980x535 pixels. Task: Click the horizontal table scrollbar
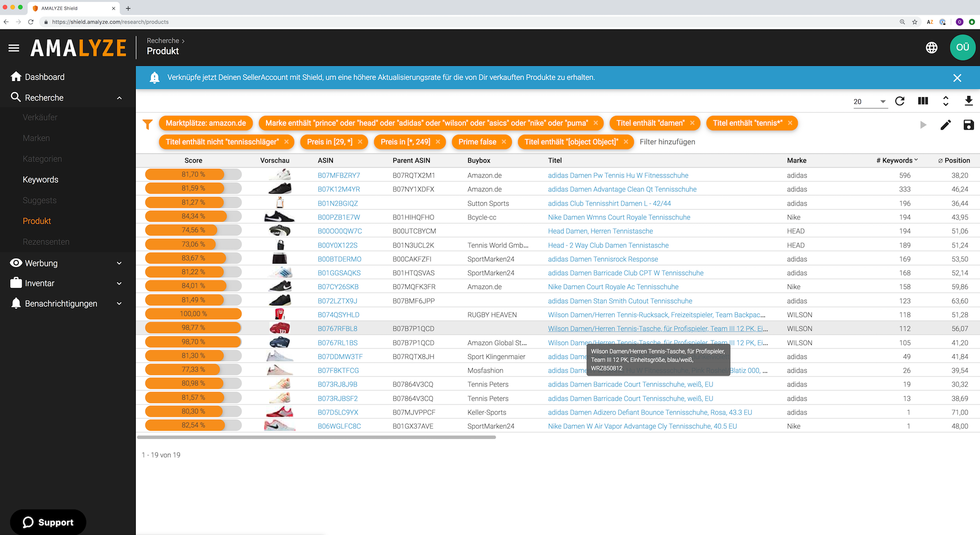(x=316, y=437)
